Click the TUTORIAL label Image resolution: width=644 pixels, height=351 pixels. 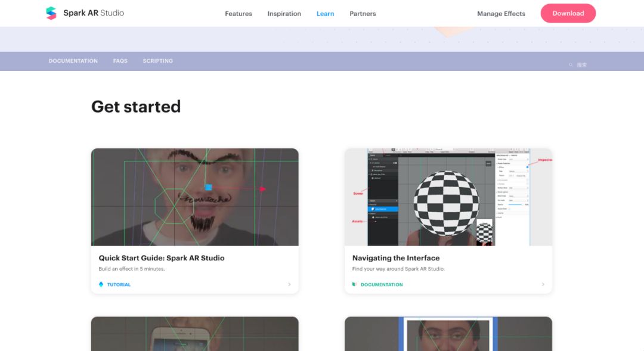(119, 284)
